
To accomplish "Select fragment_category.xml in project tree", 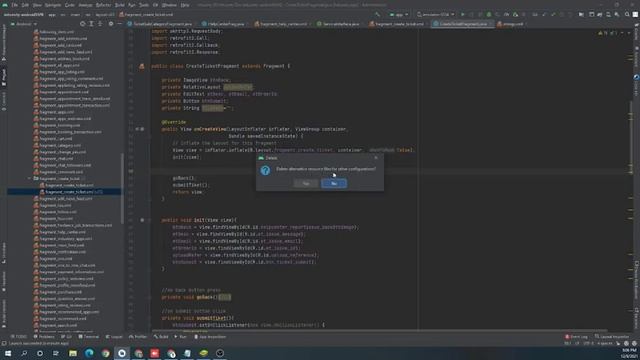I will (57, 145).
